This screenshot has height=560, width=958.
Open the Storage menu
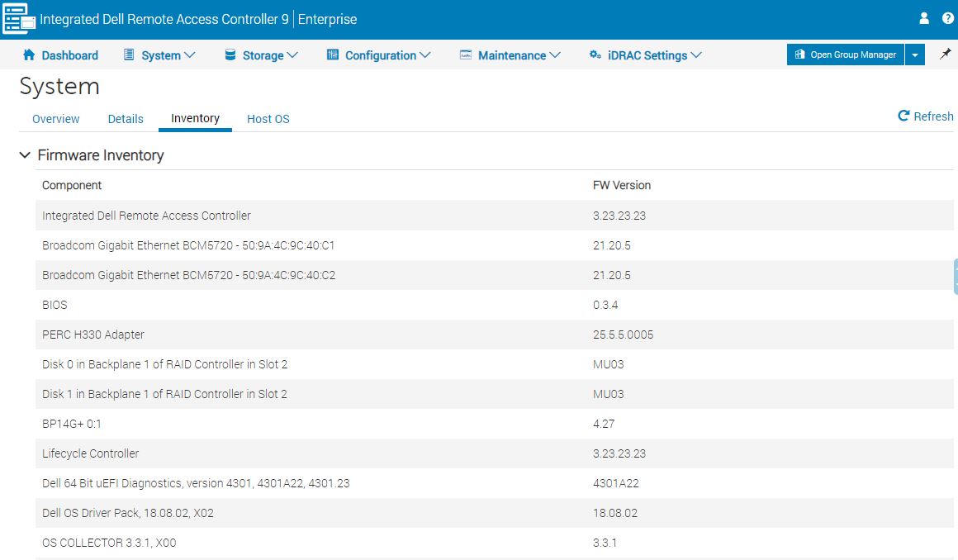click(x=262, y=55)
